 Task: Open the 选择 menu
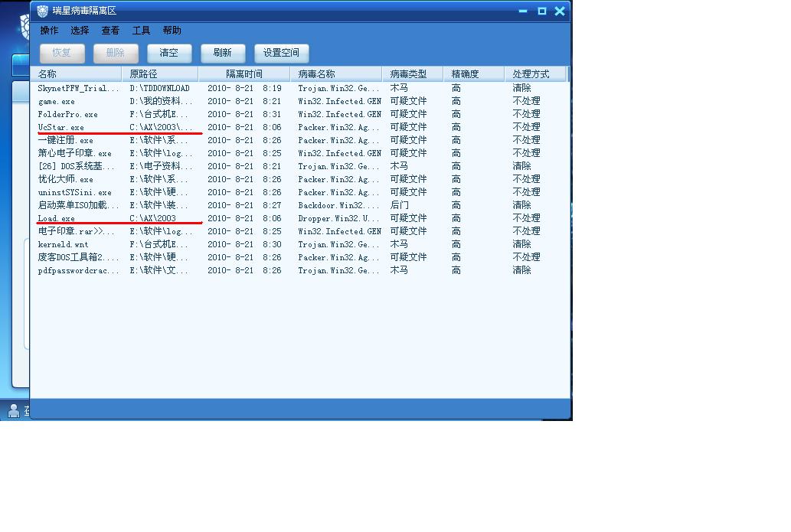[x=80, y=31]
